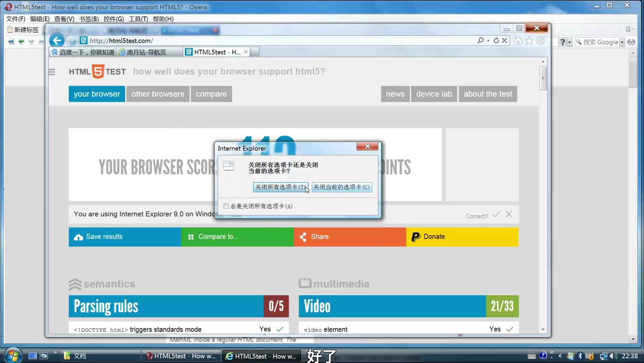The width and height of the screenshot is (644, 363).
Task: Click the Video section header
Action: [x=409, y=306]
